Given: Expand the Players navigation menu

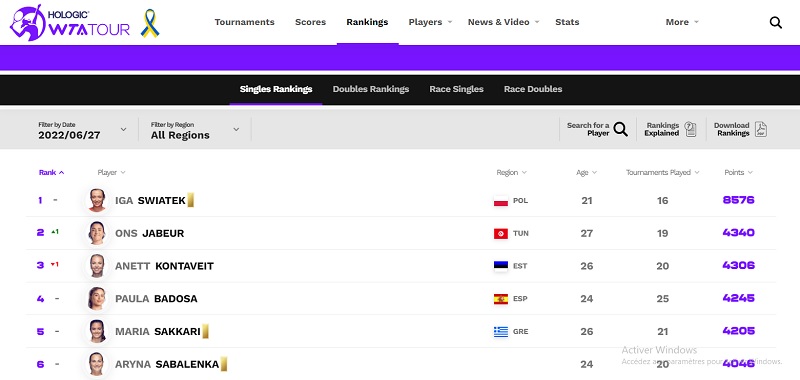Looking at the screenshot, I should (x=430, y=22).
